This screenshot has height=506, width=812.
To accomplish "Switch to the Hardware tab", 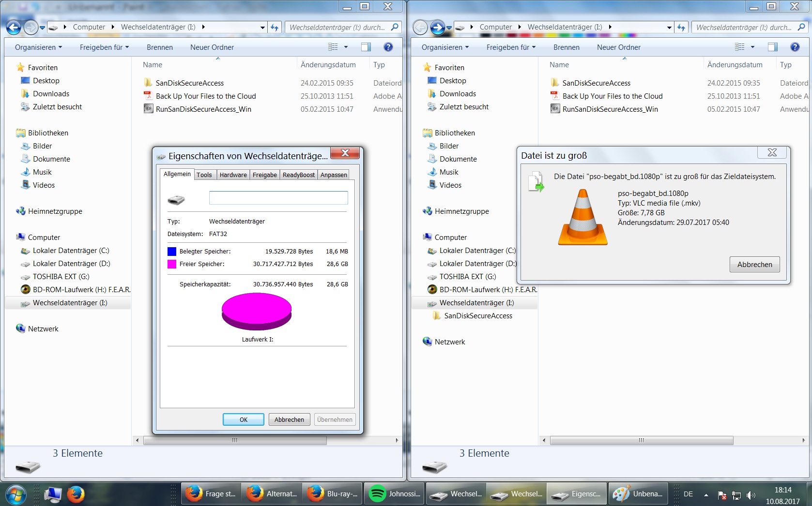I will coord(233,175).
